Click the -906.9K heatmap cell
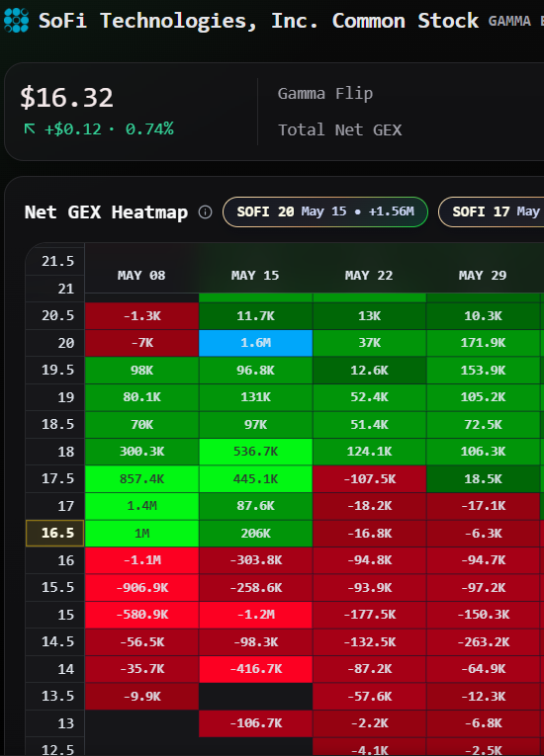 point(141,588)
